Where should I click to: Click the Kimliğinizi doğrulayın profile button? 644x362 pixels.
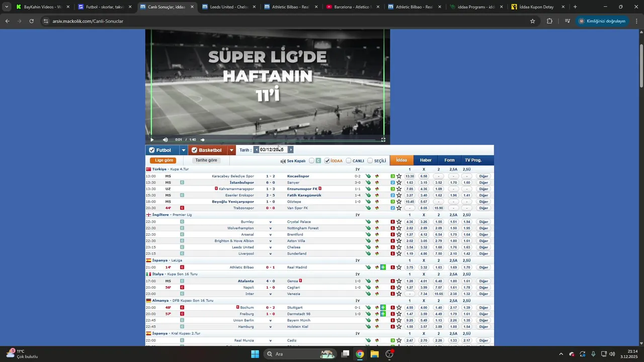tap(602, 21)
